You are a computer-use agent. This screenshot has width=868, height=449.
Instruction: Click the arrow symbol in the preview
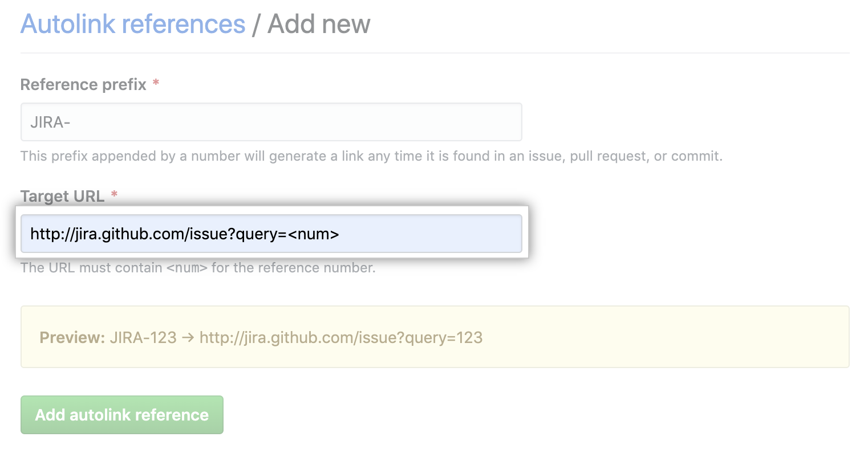tap(188, 338)
